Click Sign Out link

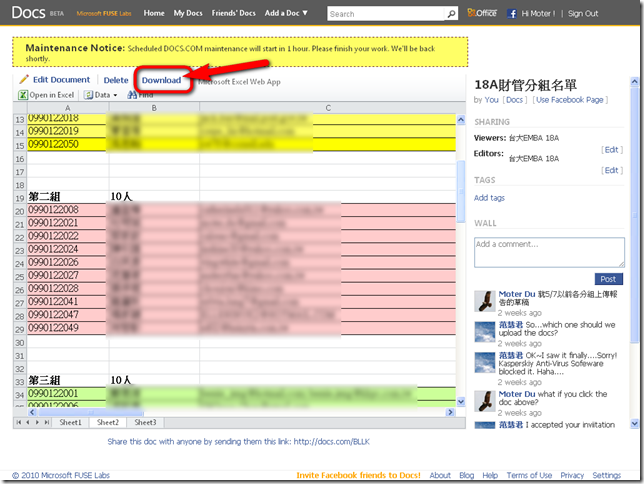tap(583, 14)
